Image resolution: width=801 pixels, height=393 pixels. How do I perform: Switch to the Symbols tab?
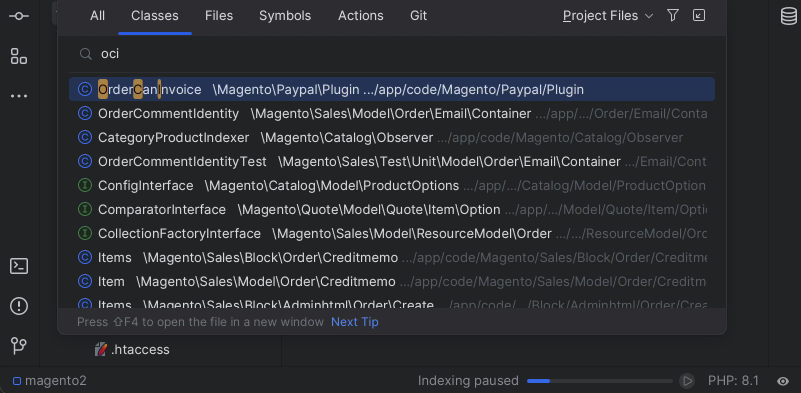[285, 16]
